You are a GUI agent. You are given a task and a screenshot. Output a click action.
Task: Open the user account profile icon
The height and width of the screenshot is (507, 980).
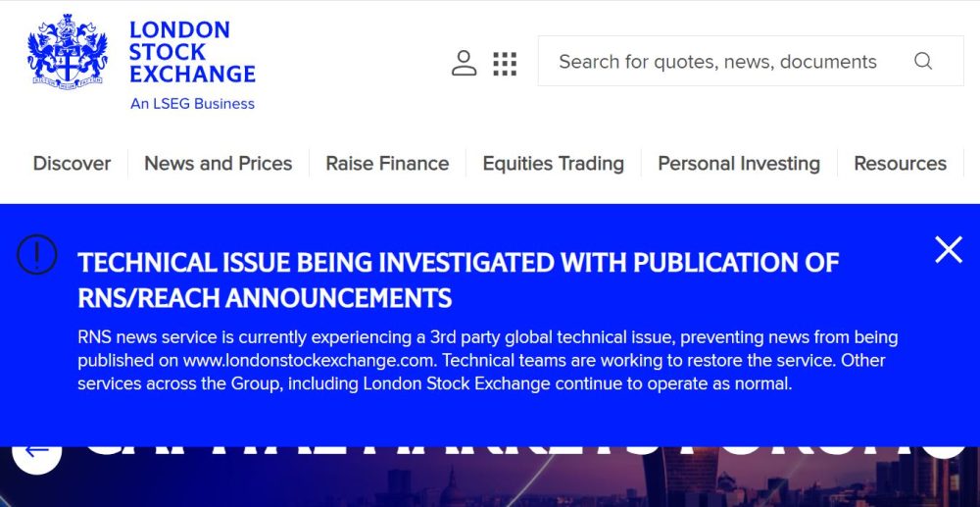(x=464, y=63)
